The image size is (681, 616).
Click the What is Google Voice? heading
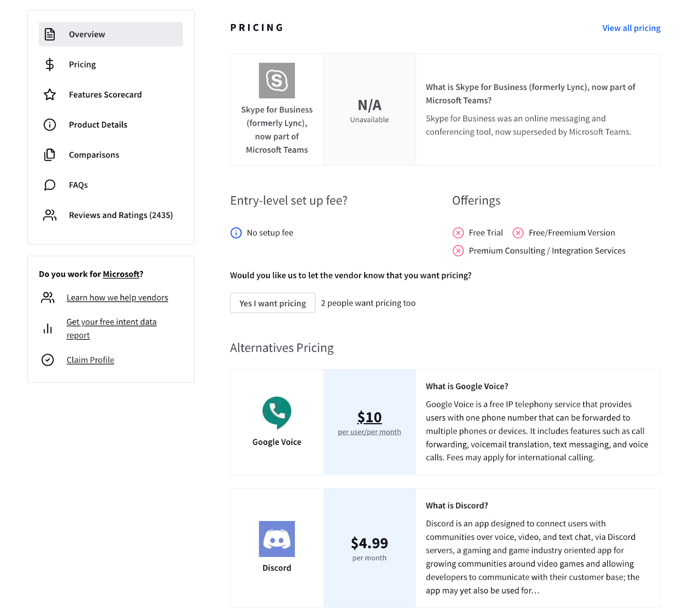coord(467,386)
